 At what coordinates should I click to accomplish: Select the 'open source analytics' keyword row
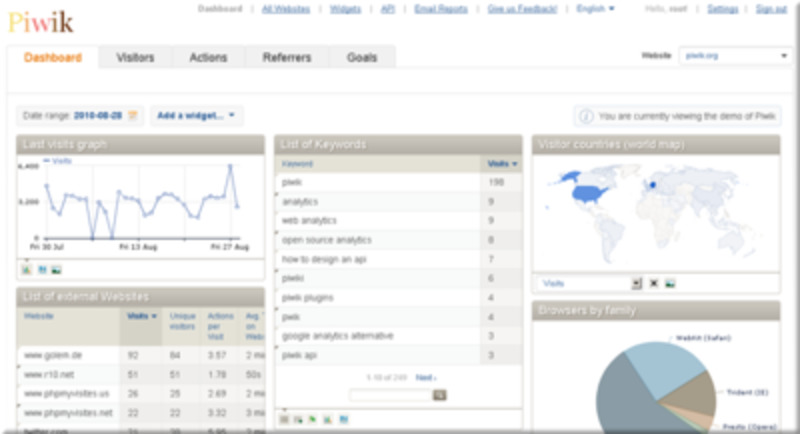pyautogui.click(x=398, y=240)
